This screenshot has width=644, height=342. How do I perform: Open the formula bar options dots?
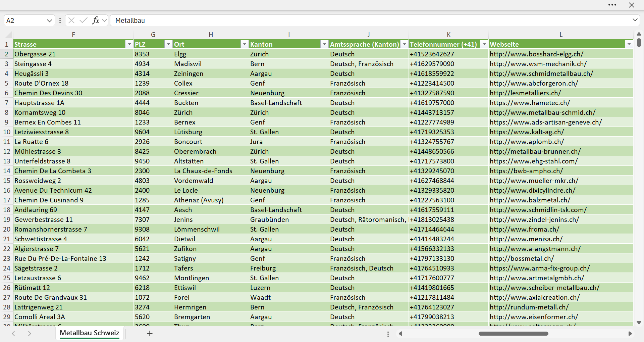point(60,20)
